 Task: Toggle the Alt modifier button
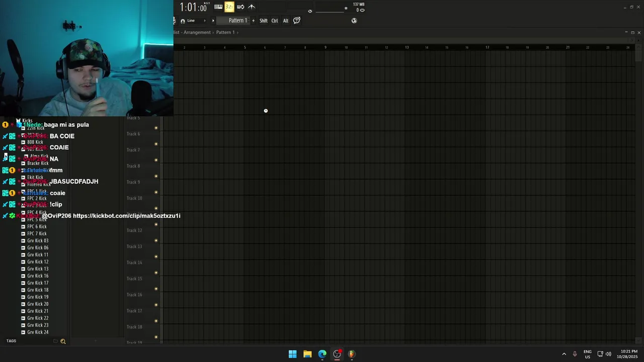tap(286, 21)
